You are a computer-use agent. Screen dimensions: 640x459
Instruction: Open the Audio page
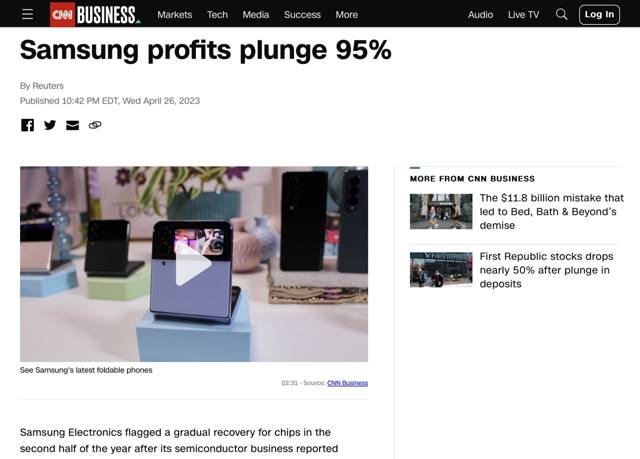480,15
